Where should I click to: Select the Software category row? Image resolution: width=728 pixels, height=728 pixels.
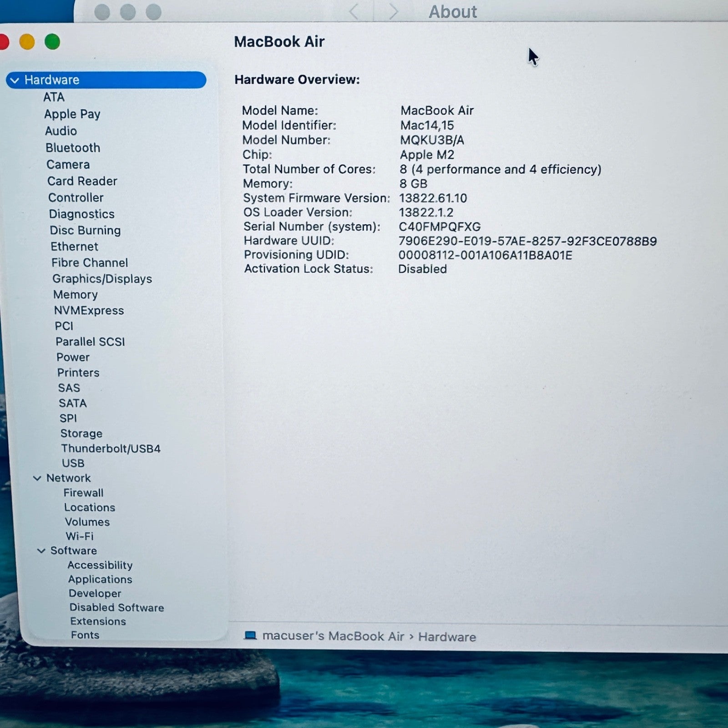[74, 551]
